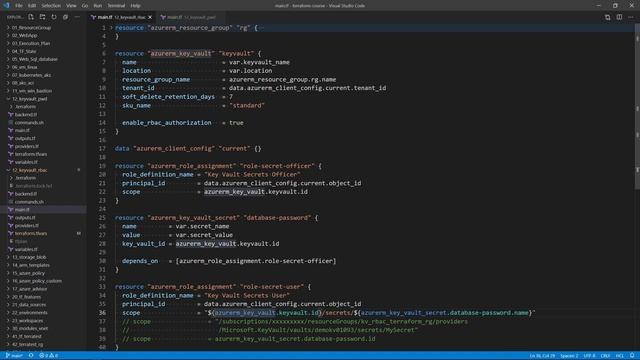Click the VS Code logo icon
The image size is (640, 360).
click(x=6, y=6)
